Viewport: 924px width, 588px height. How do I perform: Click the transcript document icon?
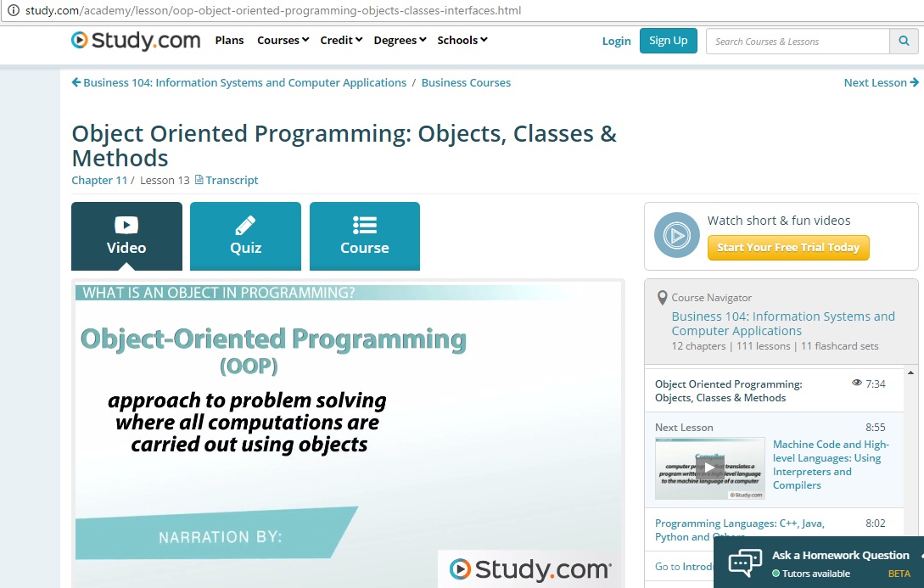[199, 180]
